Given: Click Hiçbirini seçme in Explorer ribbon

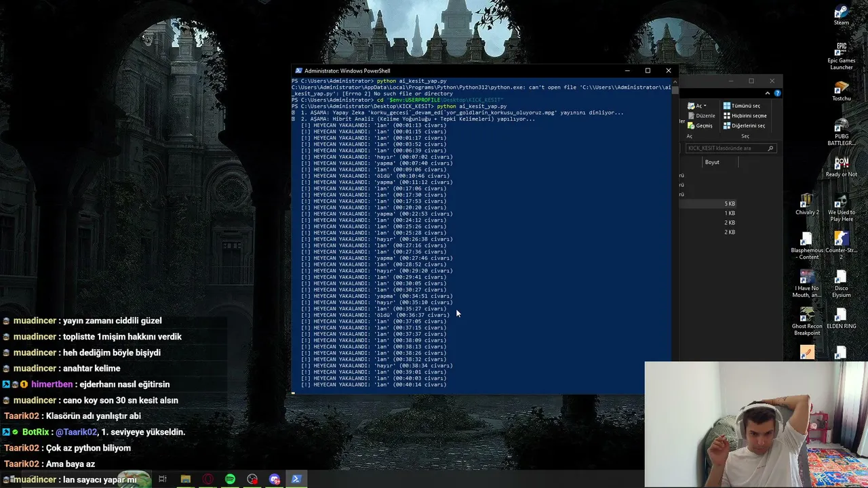Looking at the screenshot, I should (745, 115).
